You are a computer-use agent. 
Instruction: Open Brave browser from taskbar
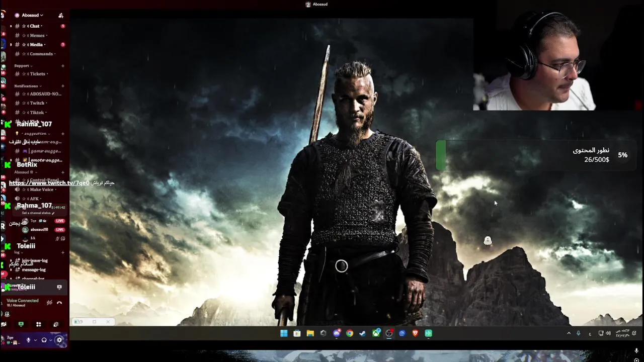pos(415,333)
